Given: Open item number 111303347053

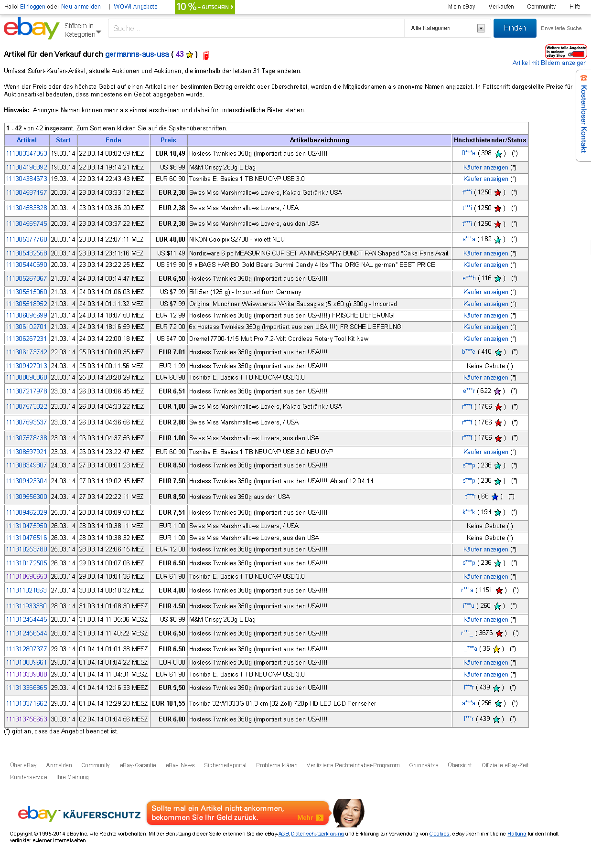Looking at the screenshot, I should (27, 154).
